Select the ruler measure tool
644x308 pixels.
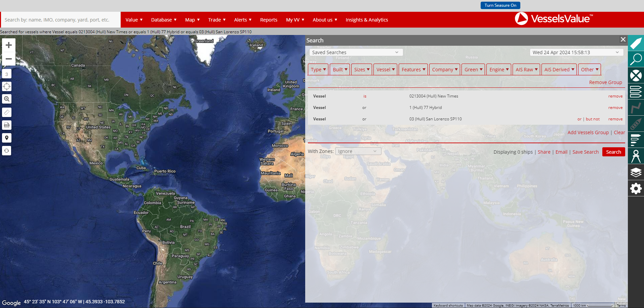point(7,112)
